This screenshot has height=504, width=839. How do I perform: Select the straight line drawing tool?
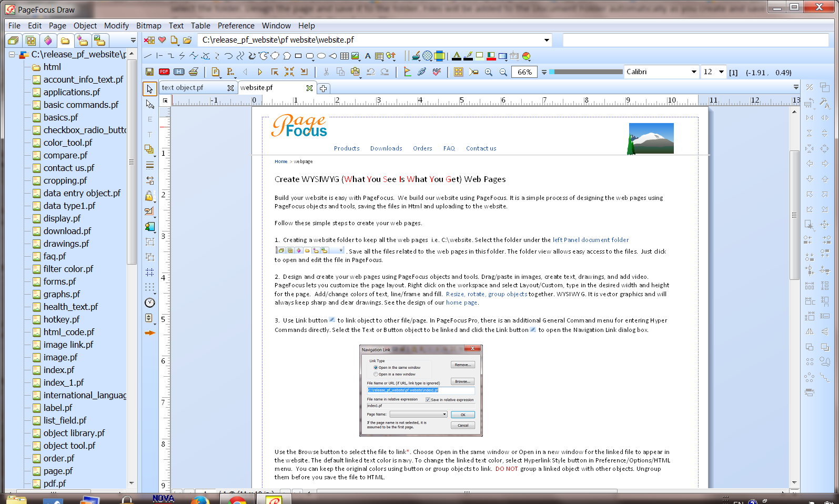click(x=148, y=56)
